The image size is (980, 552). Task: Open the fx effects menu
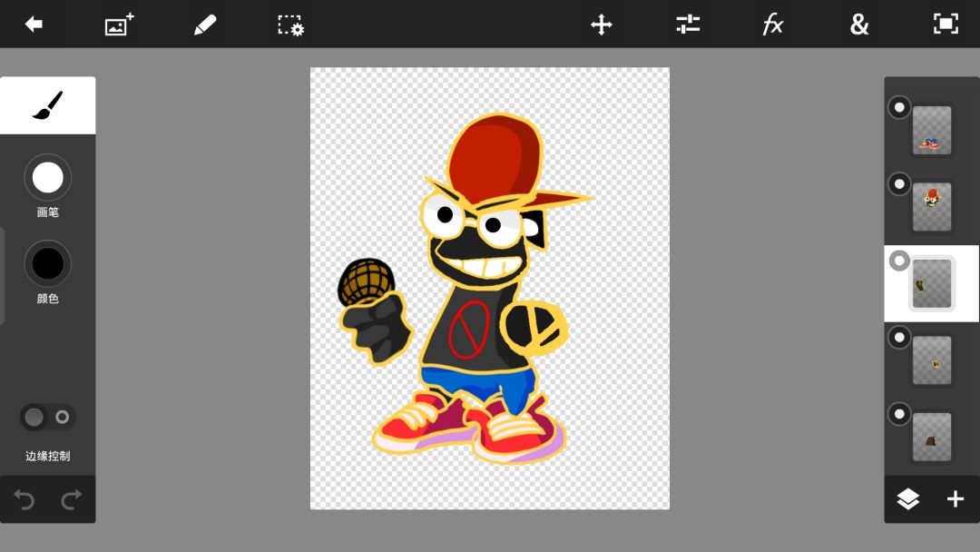pyautogui.click(x=773, y=25)
